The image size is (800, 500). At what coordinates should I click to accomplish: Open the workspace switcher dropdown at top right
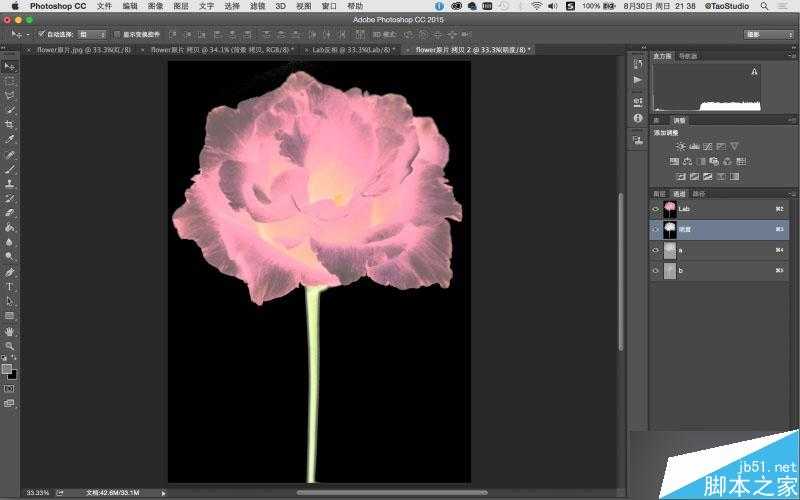coord(768,34)
